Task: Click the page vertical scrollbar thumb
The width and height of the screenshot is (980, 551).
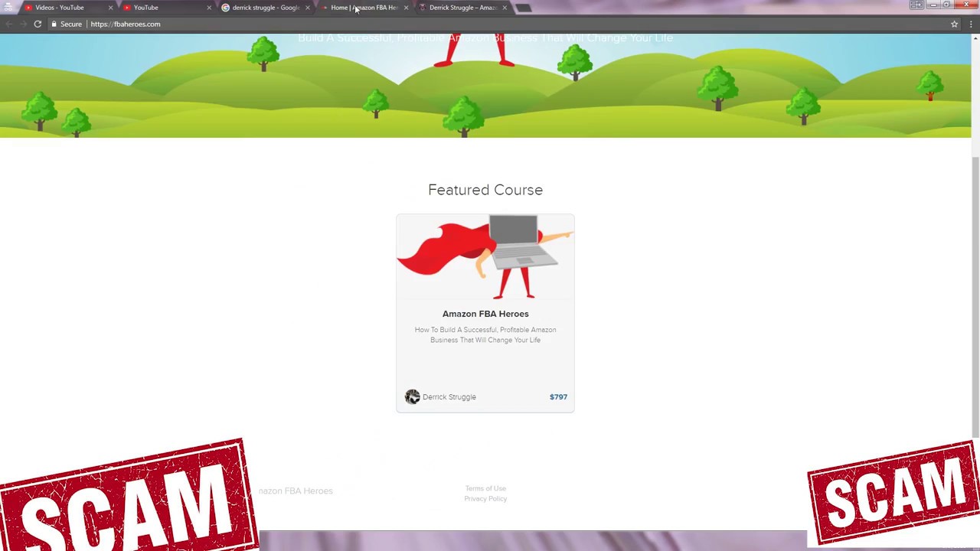Action: [x=975, y=297]
